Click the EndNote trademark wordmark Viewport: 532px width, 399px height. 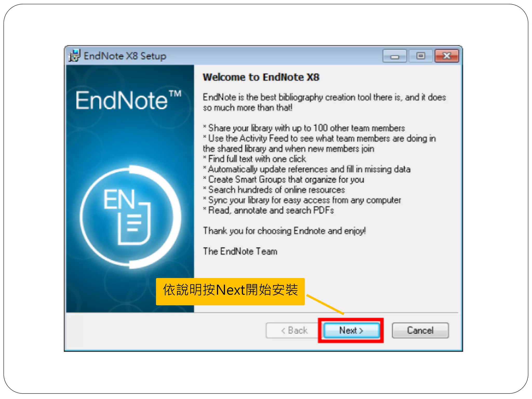128,100
